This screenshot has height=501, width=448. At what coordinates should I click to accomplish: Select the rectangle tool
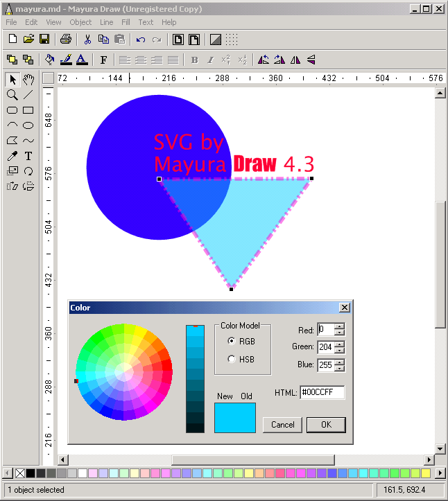28,110
